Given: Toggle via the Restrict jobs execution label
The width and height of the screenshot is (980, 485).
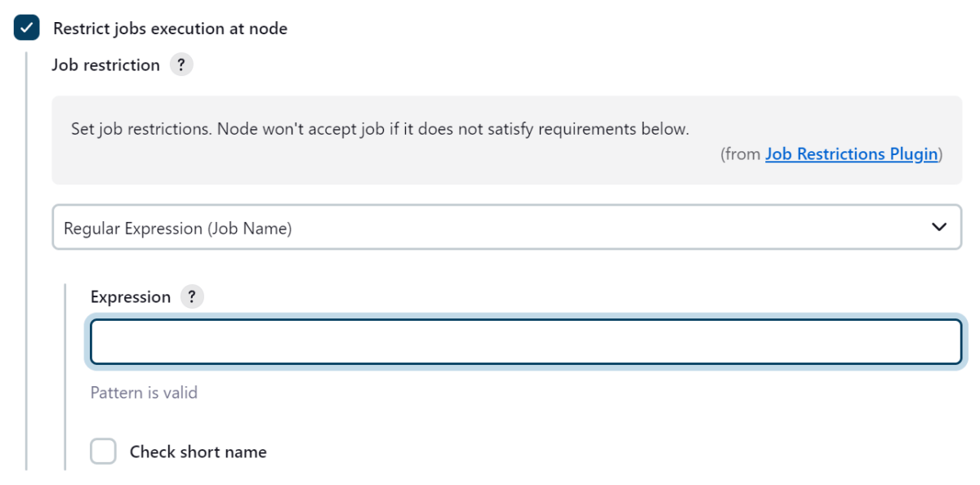Looking at the screenshot, I should [171, 29].
